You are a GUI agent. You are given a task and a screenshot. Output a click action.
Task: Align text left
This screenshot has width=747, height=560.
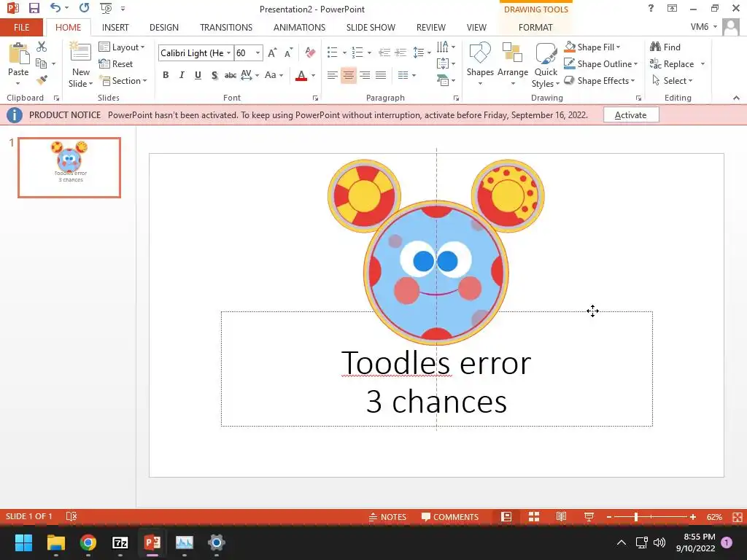coord(333,75)
